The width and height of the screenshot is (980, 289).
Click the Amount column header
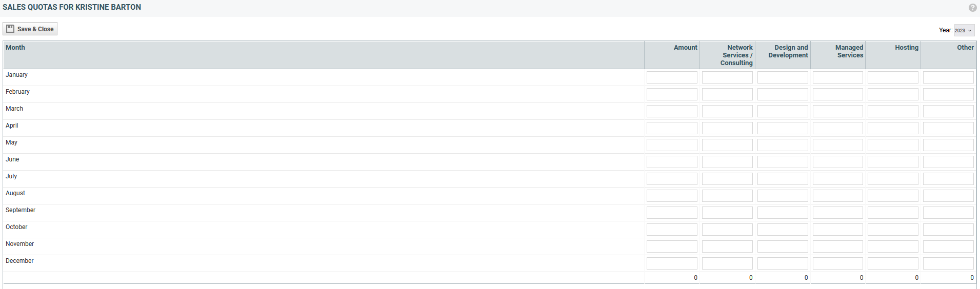click(685, 48)
